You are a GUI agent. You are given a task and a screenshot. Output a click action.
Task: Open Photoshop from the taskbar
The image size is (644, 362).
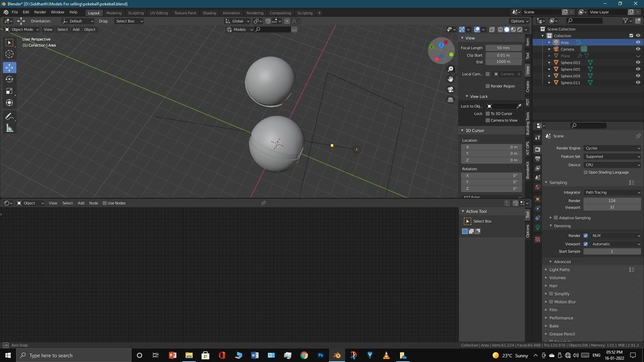pos(321,355)
